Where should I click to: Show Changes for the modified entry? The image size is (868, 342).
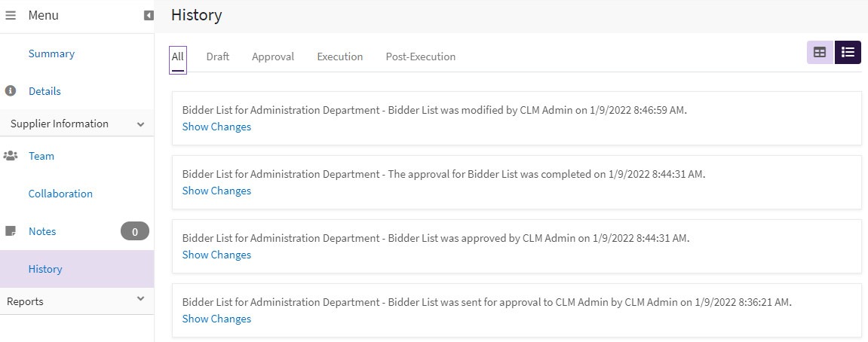pyautogui.click(x=216, y=127)
